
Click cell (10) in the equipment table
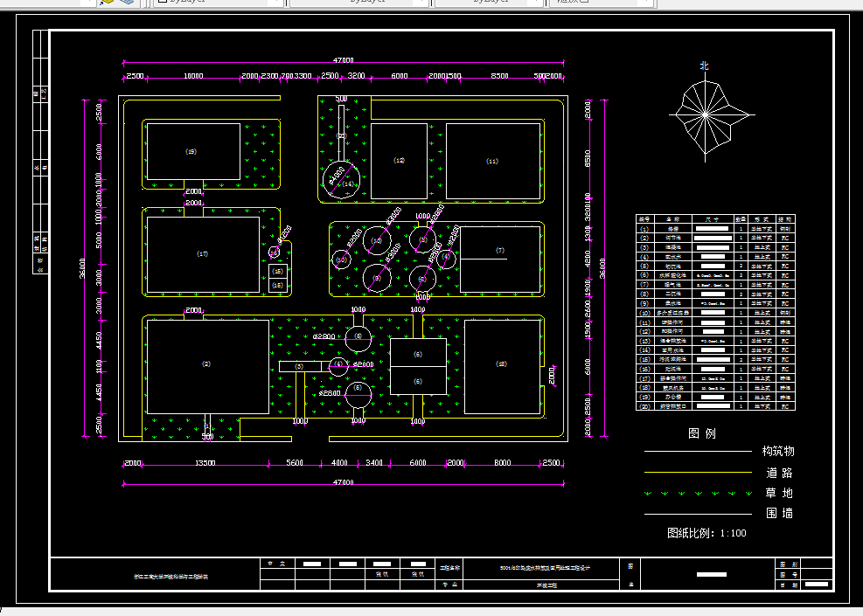click(644, 313)
